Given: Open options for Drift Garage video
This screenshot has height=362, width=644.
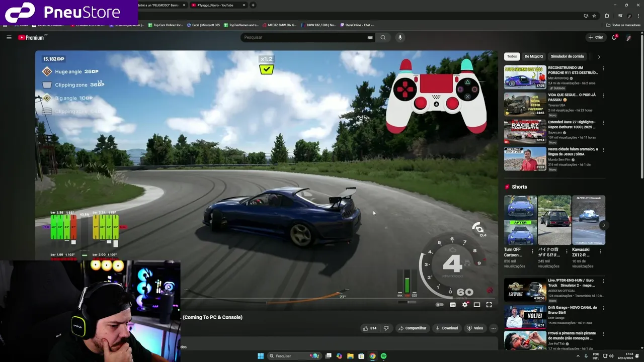Looking at the screenshot, I should (x=603, y=308).
